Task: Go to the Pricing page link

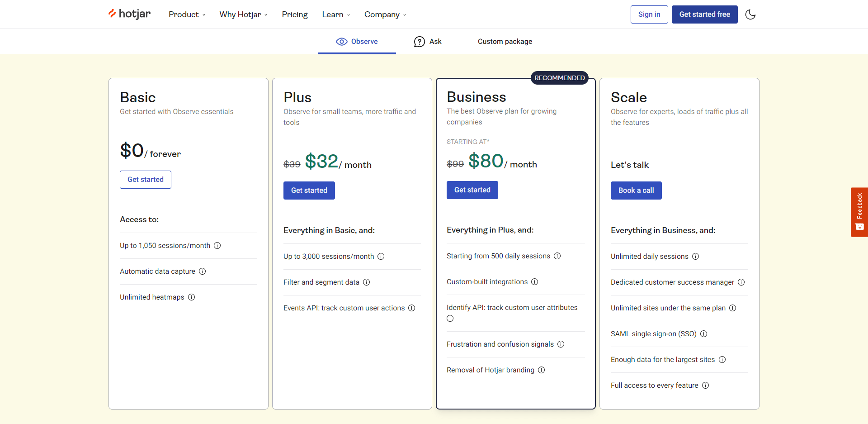Action: (x=295, y=14)
